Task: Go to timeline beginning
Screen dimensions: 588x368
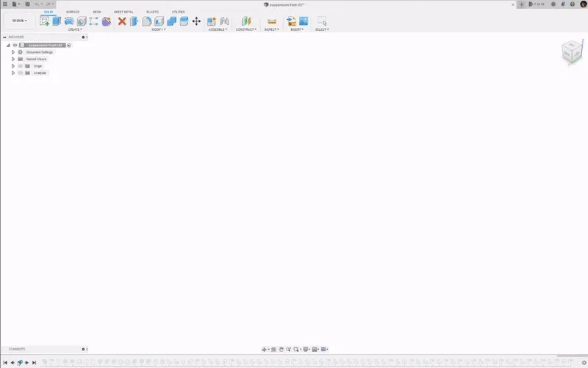Action: coord(5,363)
